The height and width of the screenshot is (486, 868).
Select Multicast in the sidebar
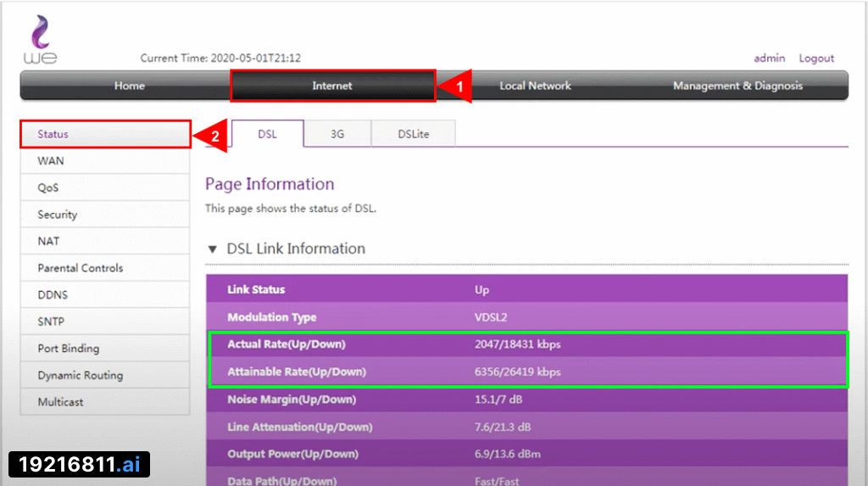tap(61, 402)
